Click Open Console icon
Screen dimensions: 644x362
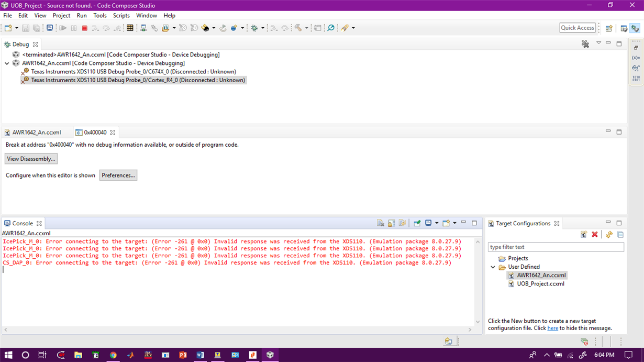pyautogui.click(x=446, y=223)
